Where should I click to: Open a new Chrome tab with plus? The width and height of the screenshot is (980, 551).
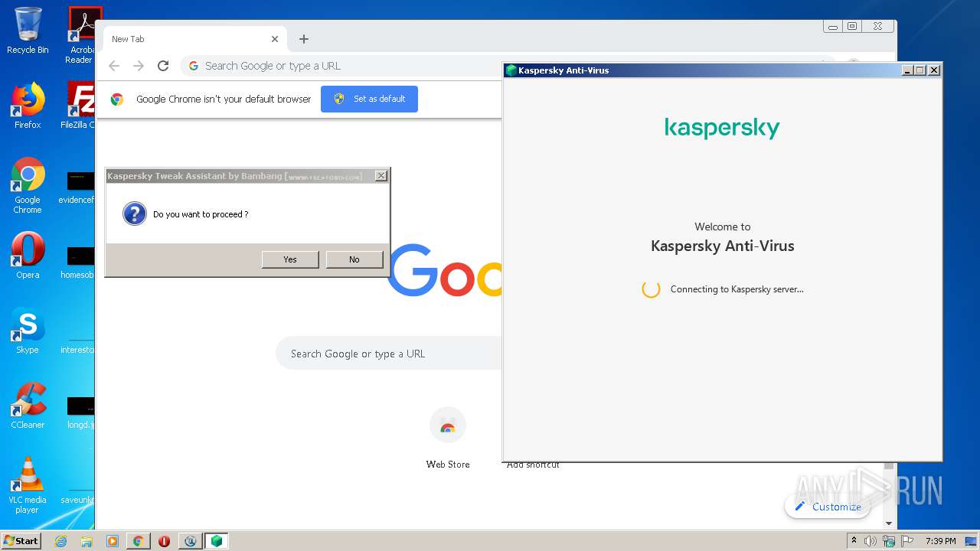pos(304,39)
